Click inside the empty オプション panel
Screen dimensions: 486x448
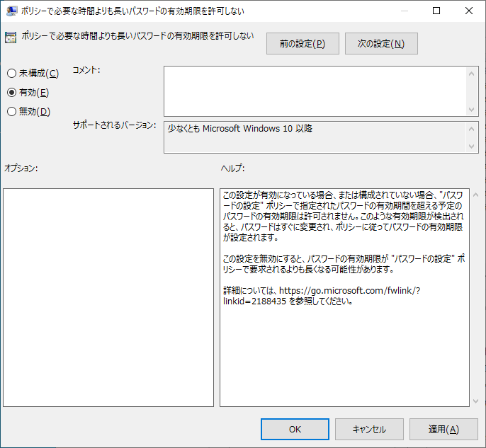pyautogui.click(x=108, y=297)
